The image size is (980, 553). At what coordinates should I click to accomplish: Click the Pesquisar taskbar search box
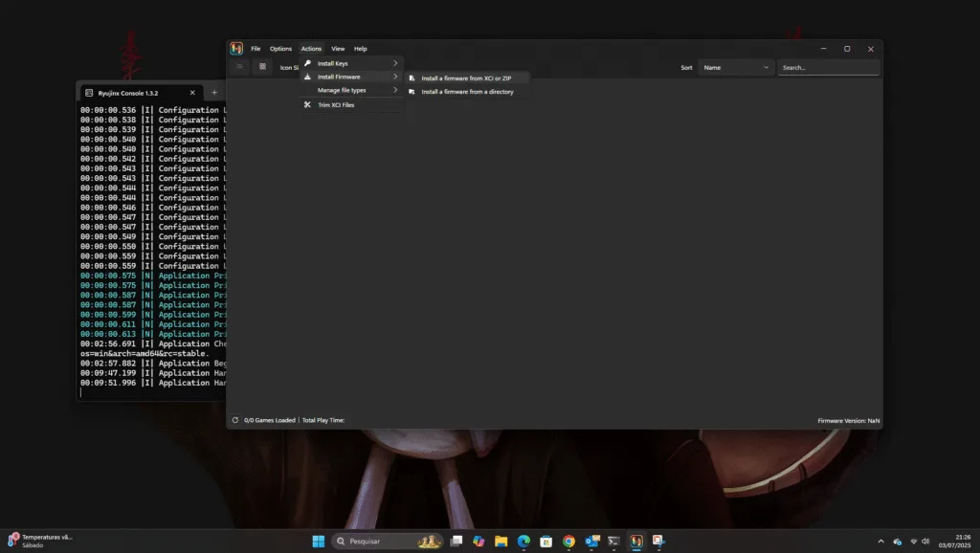[387, 542]
